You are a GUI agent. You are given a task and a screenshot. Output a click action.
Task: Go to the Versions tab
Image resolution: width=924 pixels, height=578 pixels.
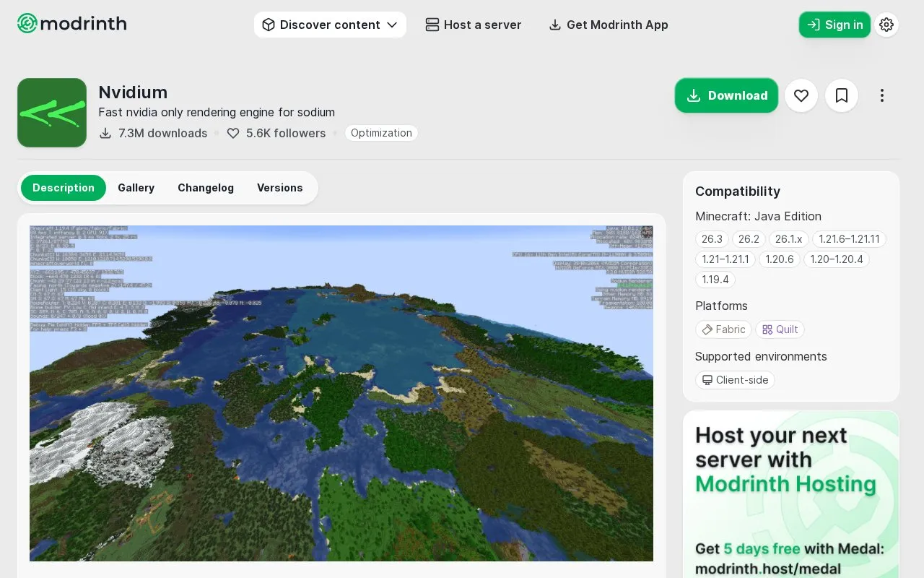click(280, 188)
